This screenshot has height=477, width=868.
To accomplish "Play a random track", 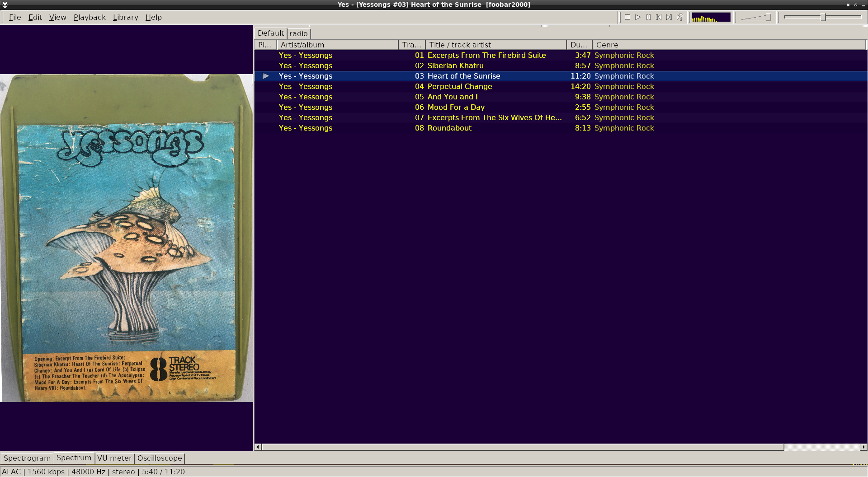I will (x=679, y=17).
